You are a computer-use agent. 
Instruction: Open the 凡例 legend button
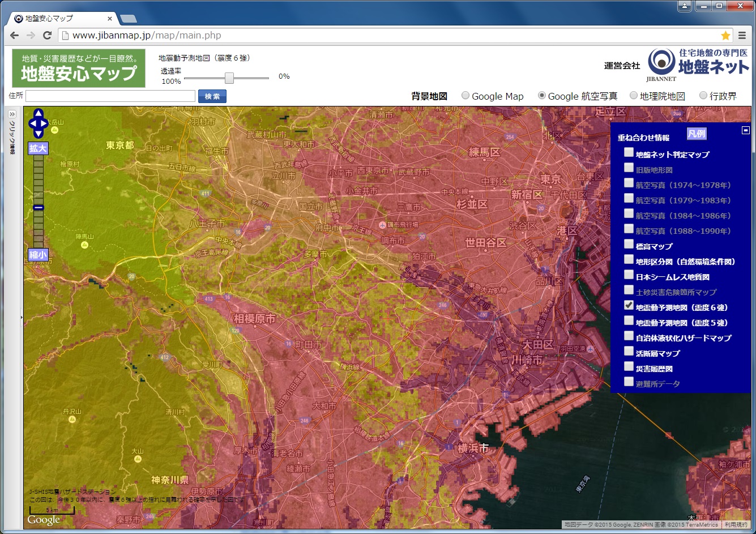tap(697, 134)
